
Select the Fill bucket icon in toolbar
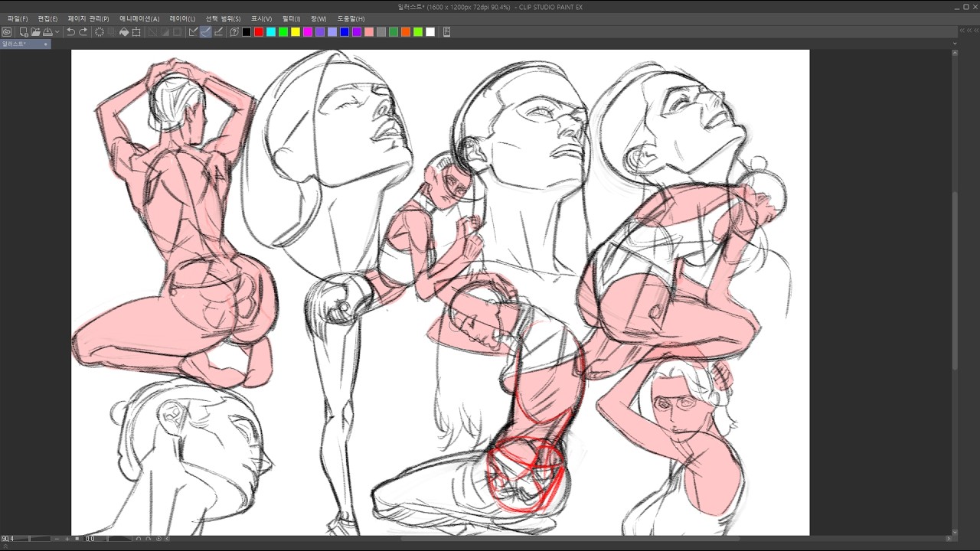tap(124, 32)
